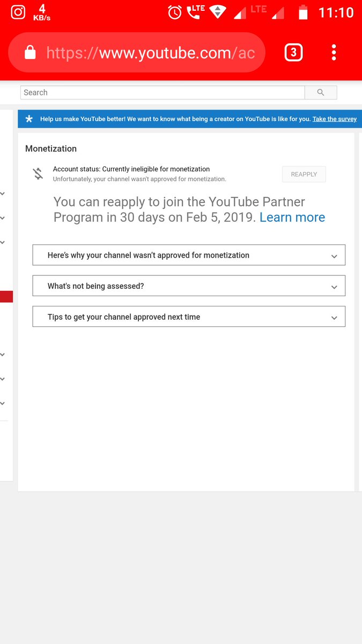Tap the 4 KB/s network speed indicator
This screenshot has height=644, width=362.
click(42, 12)
